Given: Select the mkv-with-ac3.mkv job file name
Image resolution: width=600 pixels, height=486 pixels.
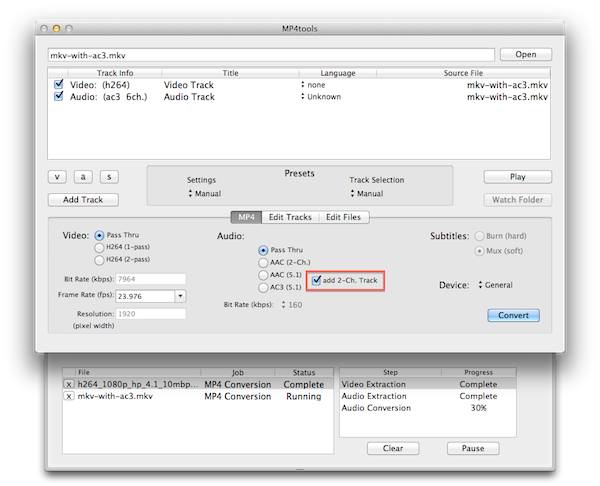Looking at the screenshot, I should pos(115,396).
